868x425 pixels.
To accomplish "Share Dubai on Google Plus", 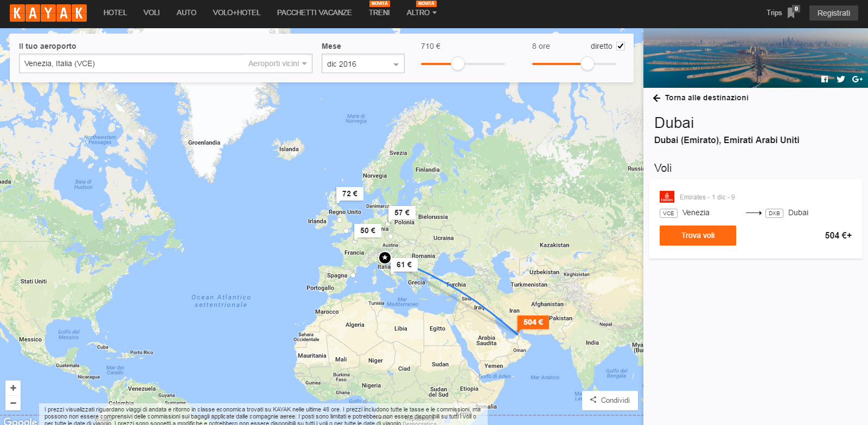I will point(857,79).
